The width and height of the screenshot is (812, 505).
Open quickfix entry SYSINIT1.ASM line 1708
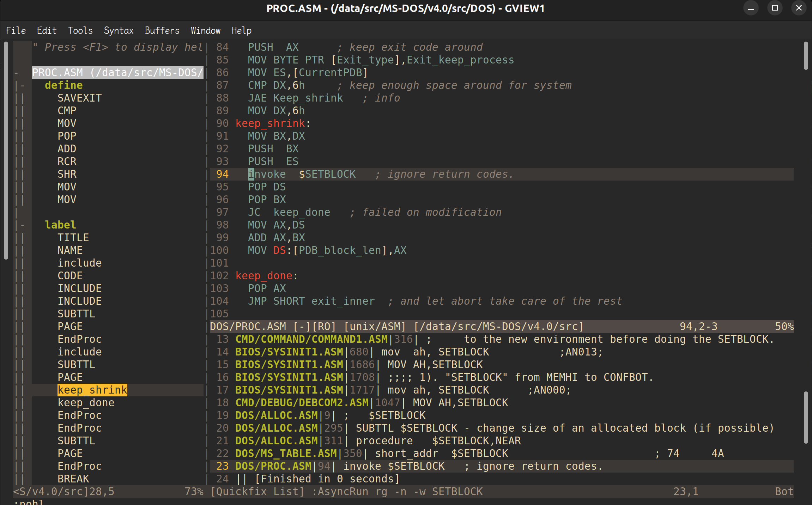(x=502, y=377)
